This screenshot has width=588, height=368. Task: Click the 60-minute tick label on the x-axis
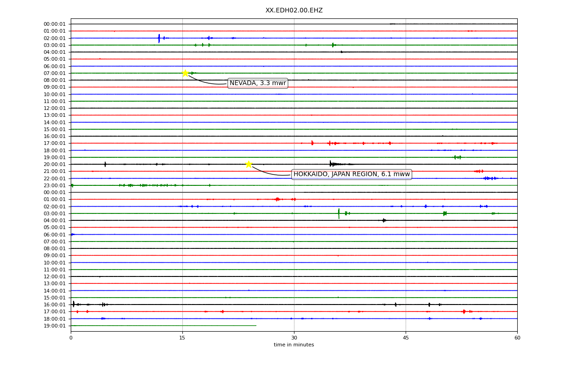[517, 338]
